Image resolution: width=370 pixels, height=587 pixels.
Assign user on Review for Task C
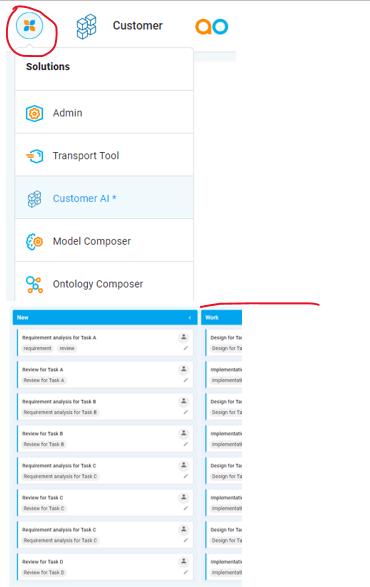click(184, 497)
